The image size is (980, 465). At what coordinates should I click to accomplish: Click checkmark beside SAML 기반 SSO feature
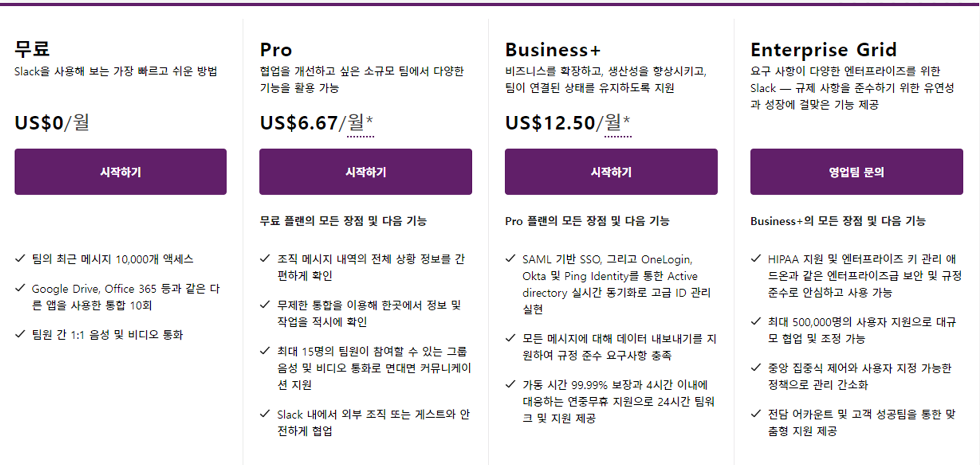coord(510,259)
